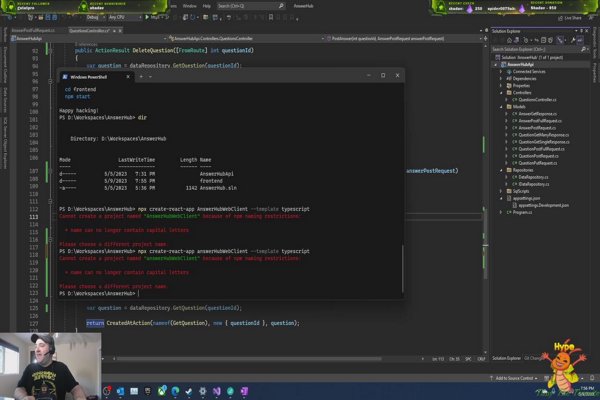Click the Live Share button

[x=570, y=18]
